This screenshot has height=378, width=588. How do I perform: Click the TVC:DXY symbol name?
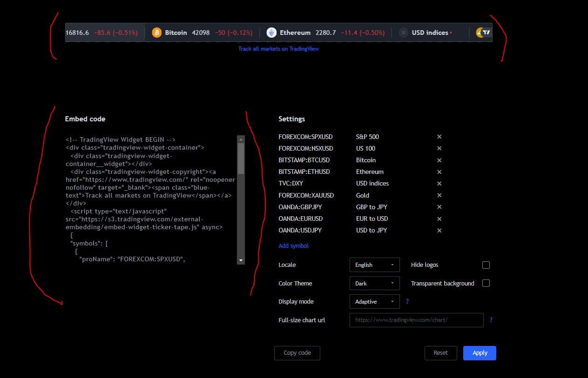(291, 183)
